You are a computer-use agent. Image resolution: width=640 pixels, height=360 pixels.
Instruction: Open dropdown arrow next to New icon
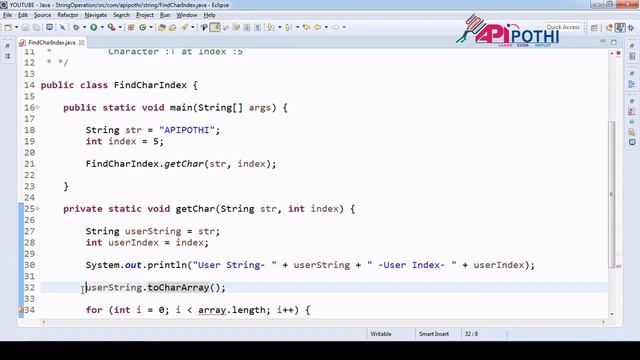(17, 27)
